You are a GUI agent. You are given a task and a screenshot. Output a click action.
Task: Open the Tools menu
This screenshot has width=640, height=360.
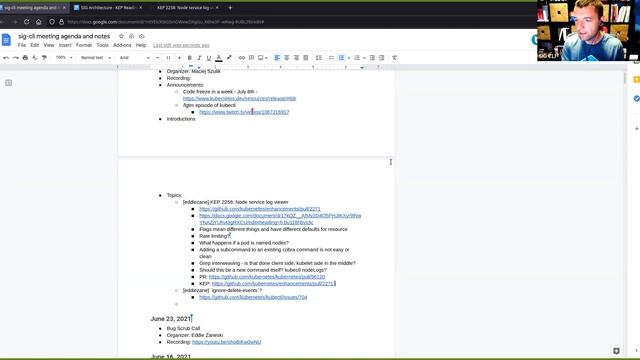[102, 45]
